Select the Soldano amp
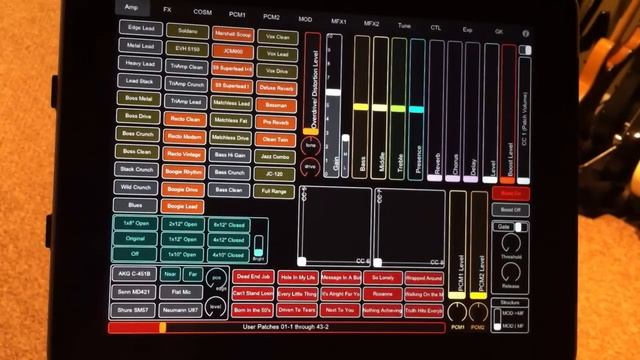640x360 pixels. point(187,31)
